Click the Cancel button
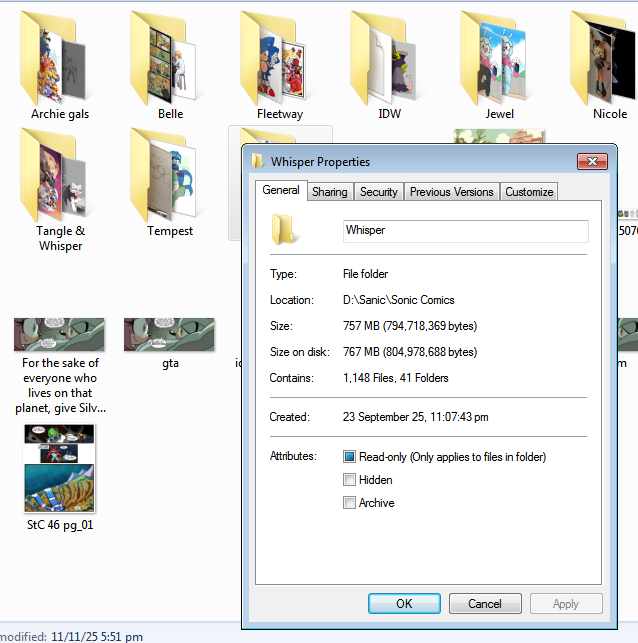638x643 pixels. click(x=485, y=604)
